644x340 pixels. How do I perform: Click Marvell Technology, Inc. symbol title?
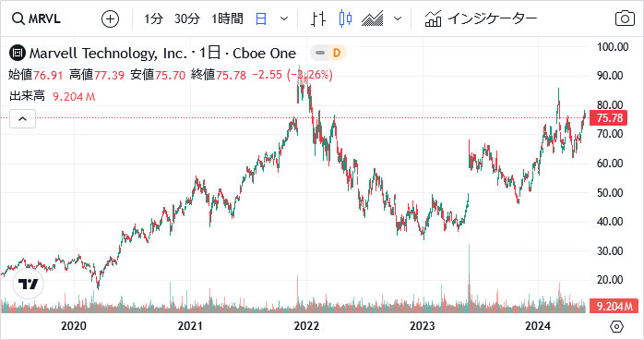[108, 53]
